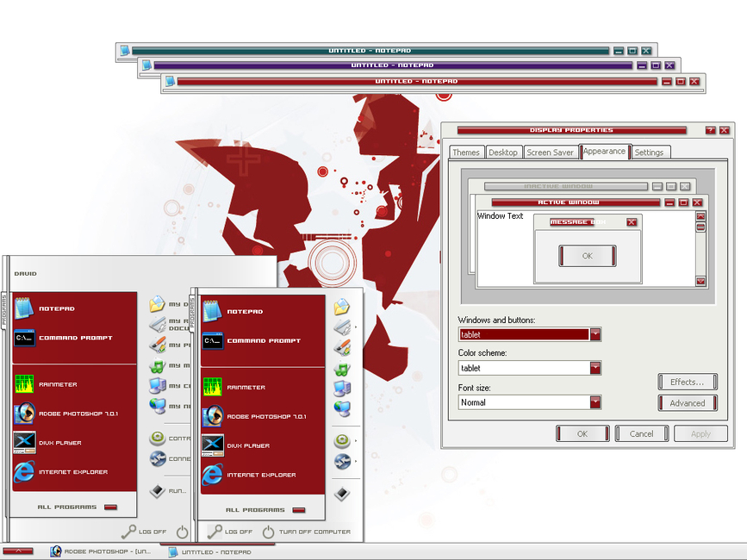Click the My Pictures icon in right start menu
Viewport: 747px width, 560px height.
pyautogui.click(x=342, y=347)
